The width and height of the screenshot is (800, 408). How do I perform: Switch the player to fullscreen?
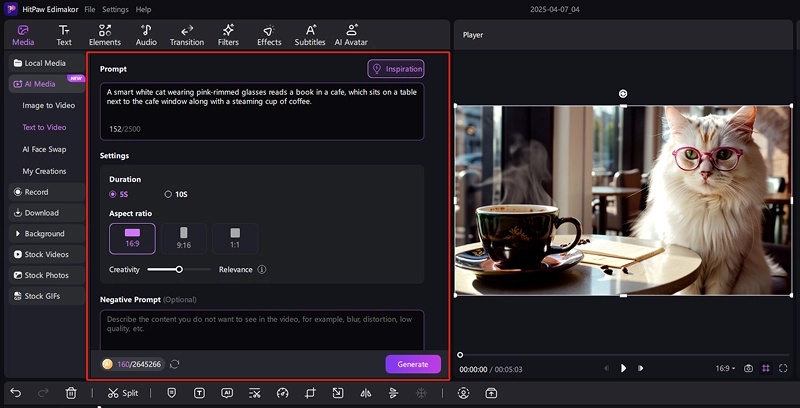click(x=783, y=368)
